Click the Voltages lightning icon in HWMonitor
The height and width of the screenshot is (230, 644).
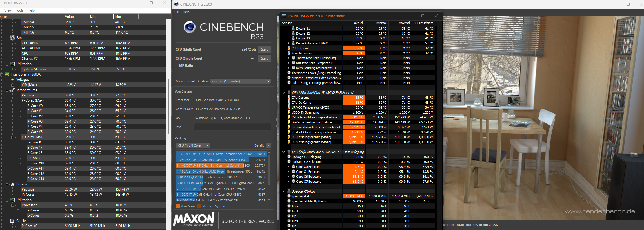point(12,80)
